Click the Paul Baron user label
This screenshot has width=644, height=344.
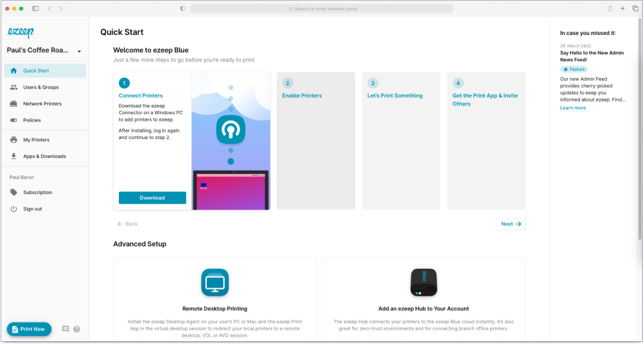(21, 177)
